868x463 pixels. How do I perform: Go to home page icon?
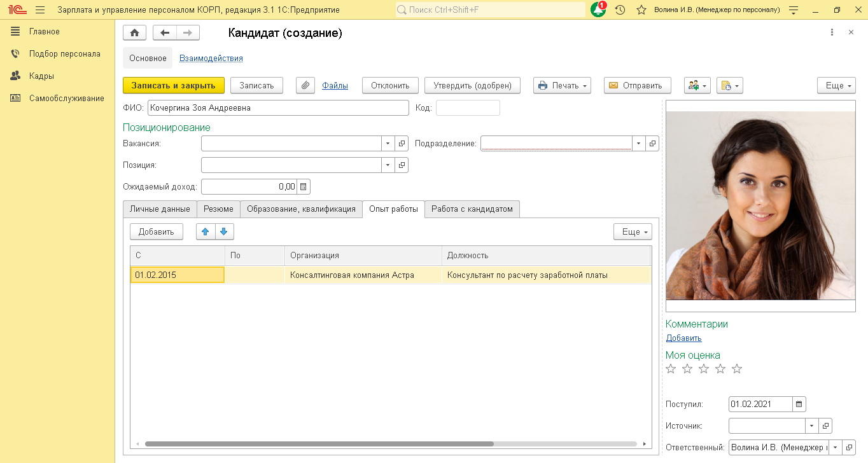tap(134, 33)
